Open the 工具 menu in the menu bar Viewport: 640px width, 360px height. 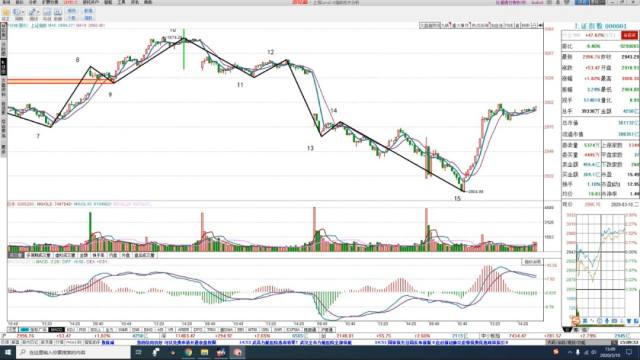(122, 2)
